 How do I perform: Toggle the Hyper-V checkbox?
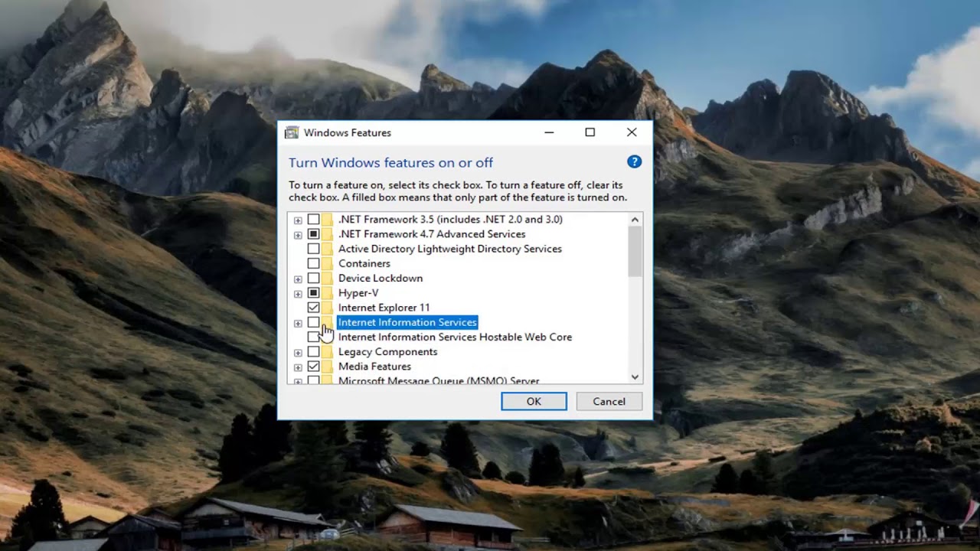pyautogui.click(x=313, y=293)
